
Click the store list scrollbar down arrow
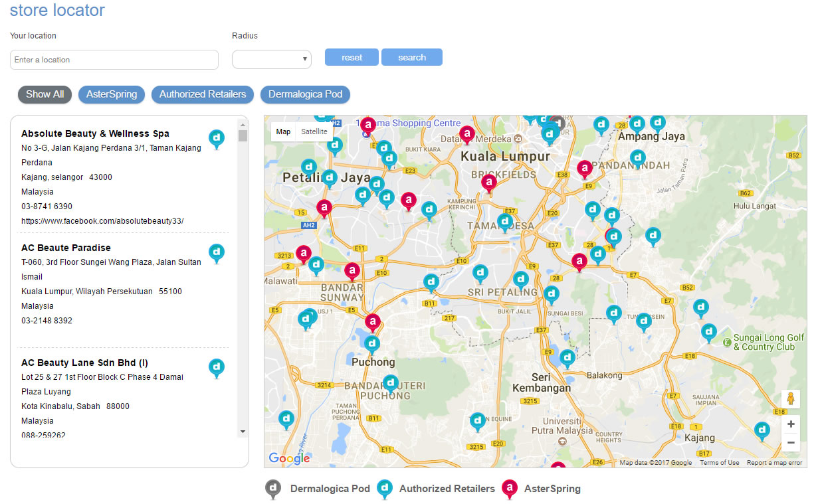click(243, 432)
